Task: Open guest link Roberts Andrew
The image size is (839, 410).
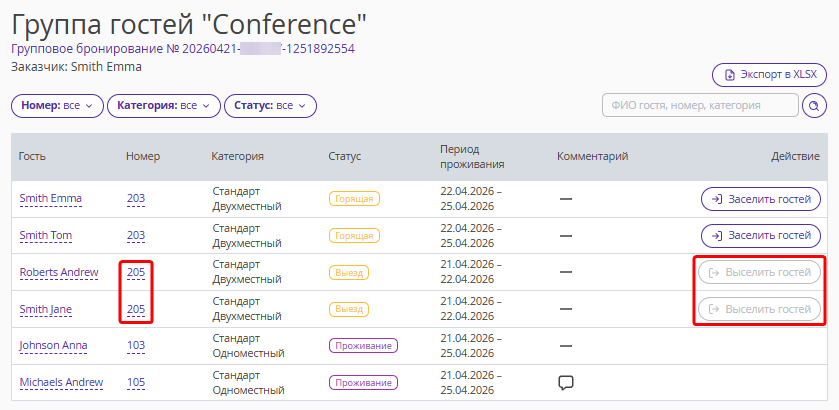Action: [x=59, y=272]
